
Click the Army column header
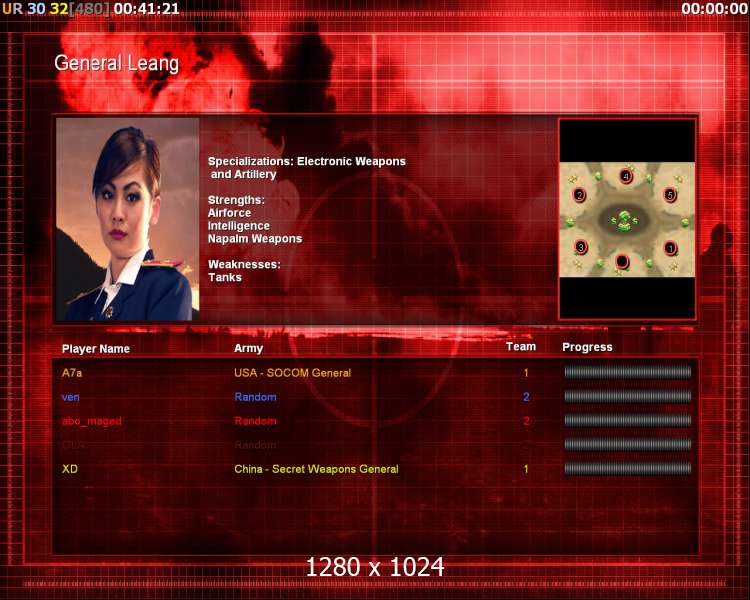248,348
